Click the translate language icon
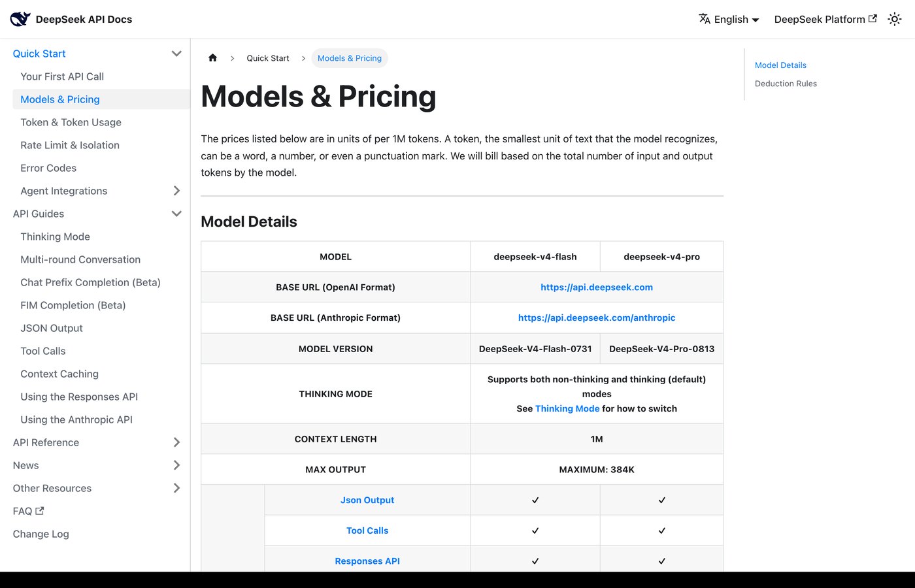 click(704, 19)
